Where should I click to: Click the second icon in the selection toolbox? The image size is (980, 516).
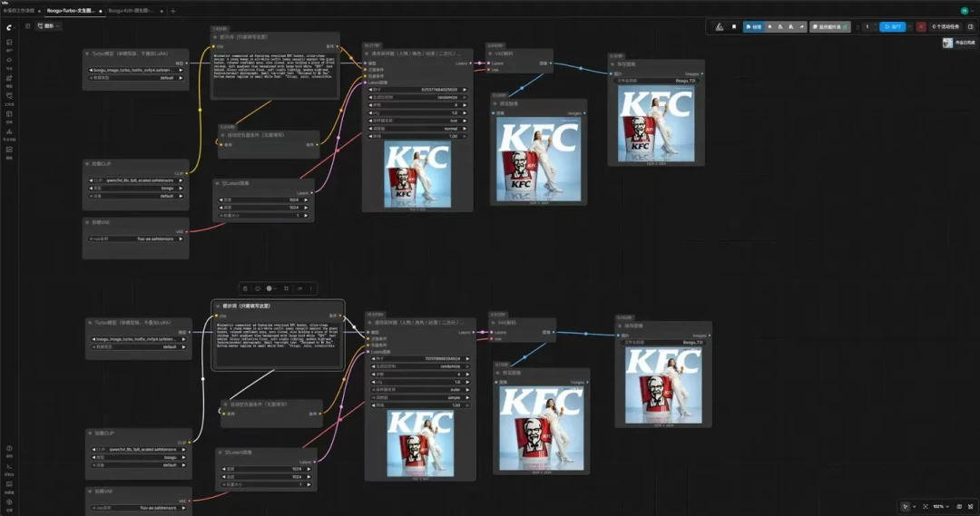click(258, 288)
